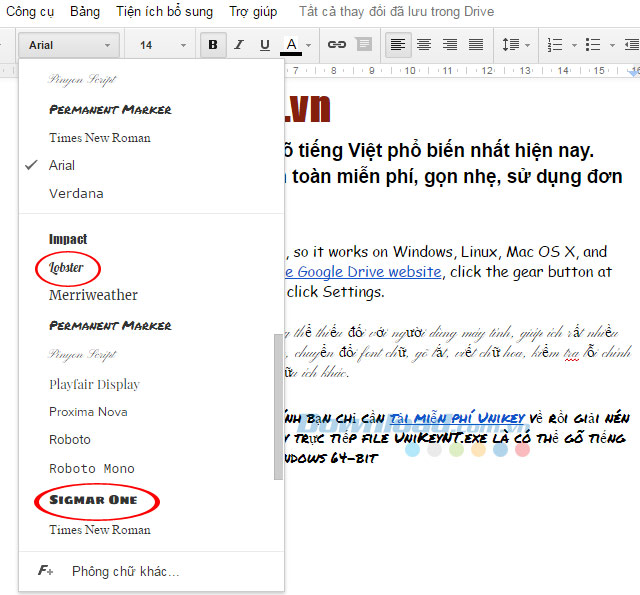Image resolution: width=640 pixels, height=595 pixels.
Task: Click the insert link icon
Action: tap(337, 45)
